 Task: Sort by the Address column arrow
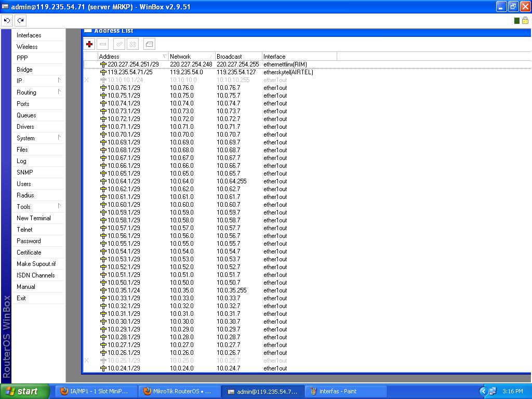click(x=164, y=56)
